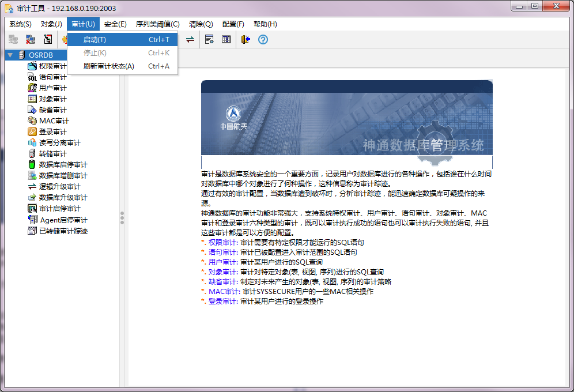
Task: Click the key icon beside 登录审计
Action: coord(32,132)
